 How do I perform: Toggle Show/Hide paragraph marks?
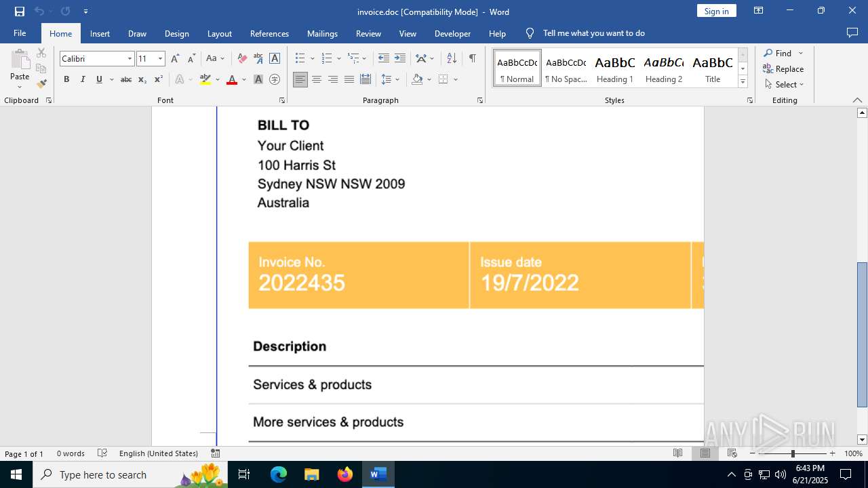click(x=472, y=58)
